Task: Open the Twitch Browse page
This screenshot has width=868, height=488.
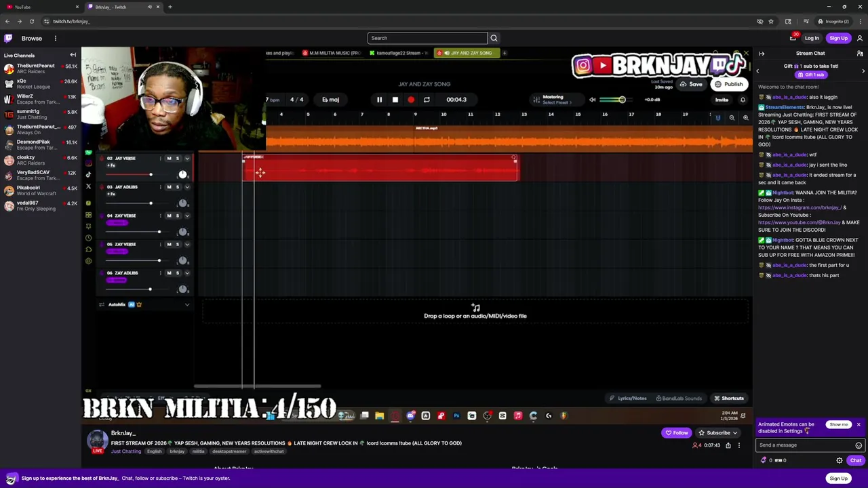Action: (x=31, y=38)
